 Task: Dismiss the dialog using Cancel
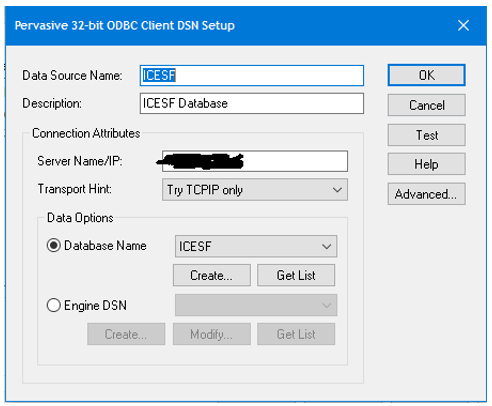coord(426,105)
